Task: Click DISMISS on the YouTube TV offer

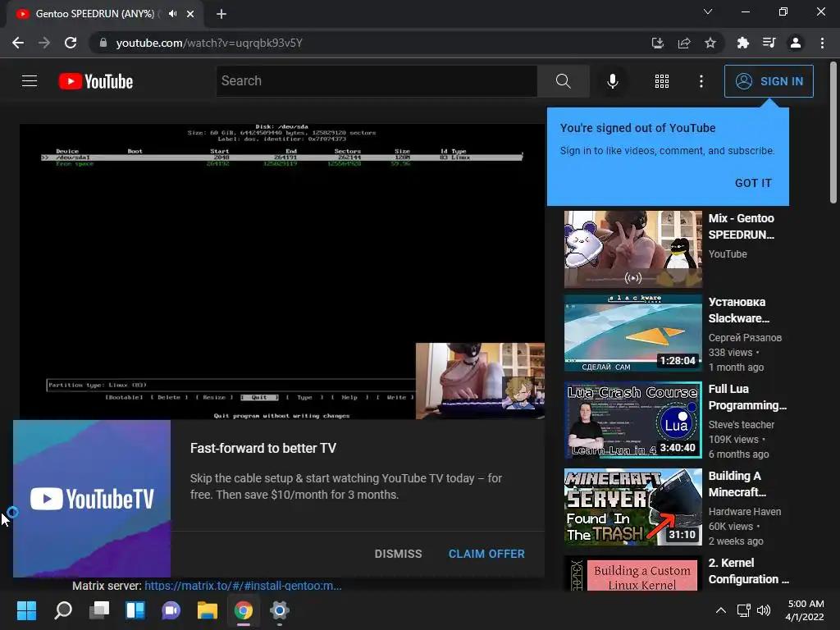Action: pos(398,554)
